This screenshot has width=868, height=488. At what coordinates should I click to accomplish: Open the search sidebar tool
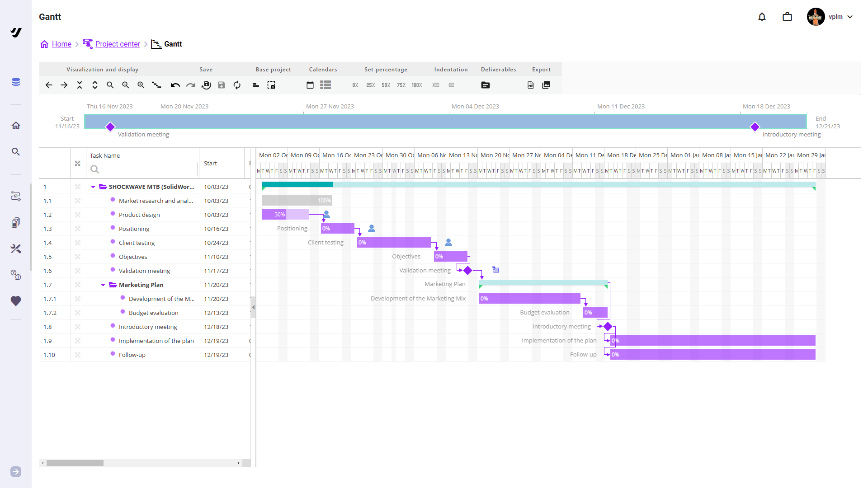[x=16, y=152]
